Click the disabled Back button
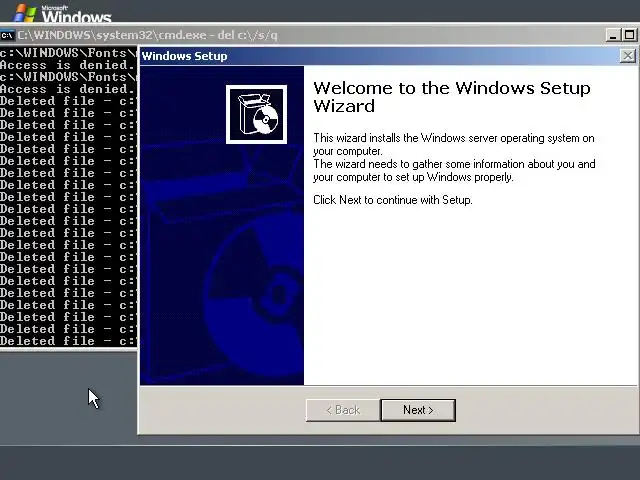 (x=343, y=410)
